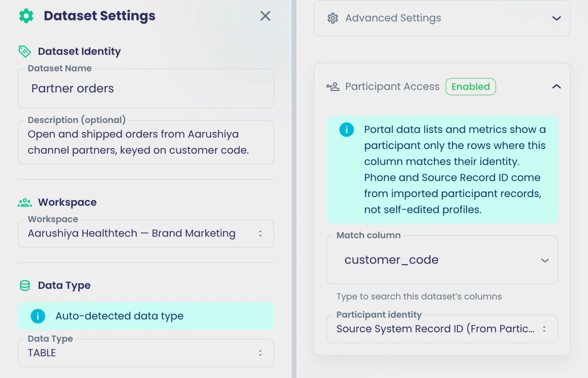The height and width of the screenshot is (378, 588).
Task: Click the Dataset Identity tag icon
Action: click(25, 51)
